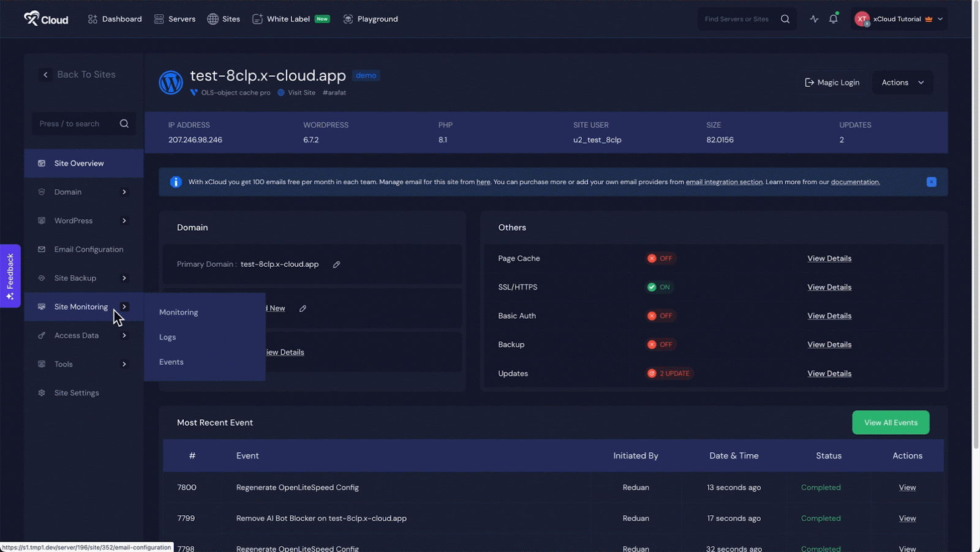Click the activity pulse icon near notifications

click(814, 19)
